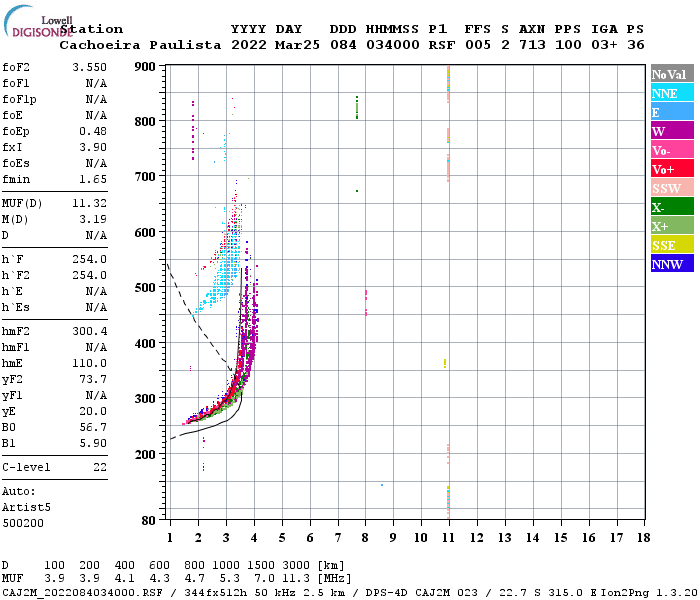Screen dimensions: 700x600
Task: Click the 18 MHz frequency axis label
Action: click(x=643, y=538)
